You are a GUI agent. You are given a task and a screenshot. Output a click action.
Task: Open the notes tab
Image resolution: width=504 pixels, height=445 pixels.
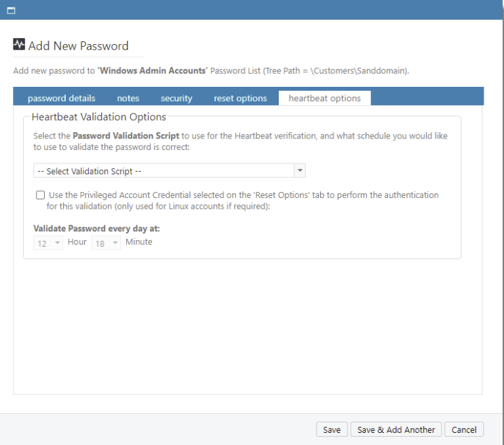coord(128,98)
